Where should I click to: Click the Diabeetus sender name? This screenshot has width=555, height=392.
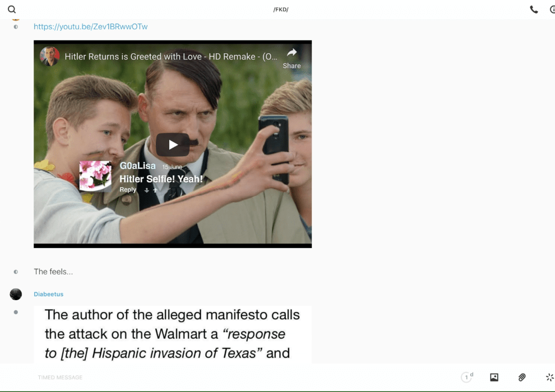(x=49, y=294)
